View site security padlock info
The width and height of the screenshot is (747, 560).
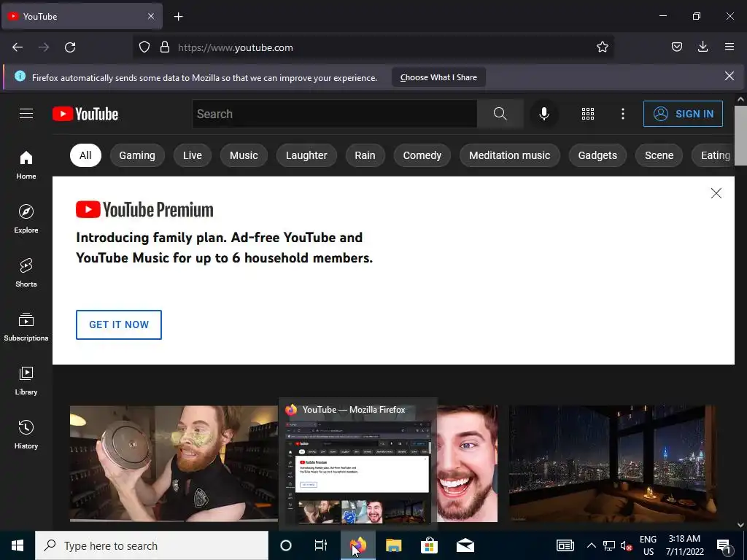click(x=165, y=47)
